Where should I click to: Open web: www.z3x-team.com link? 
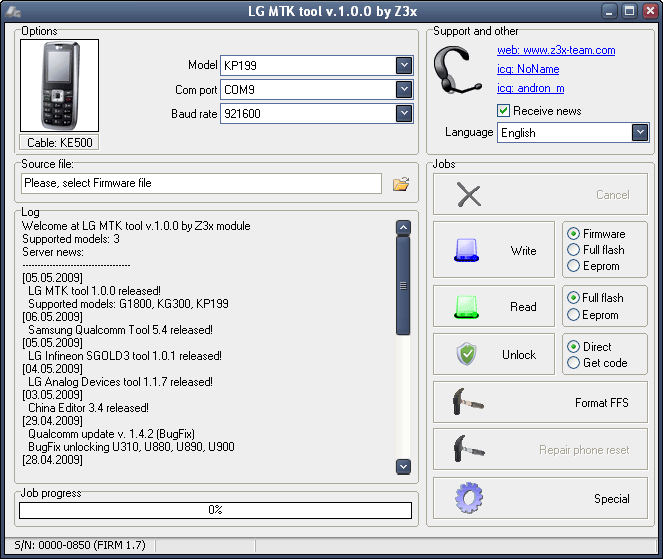point(556,50)
